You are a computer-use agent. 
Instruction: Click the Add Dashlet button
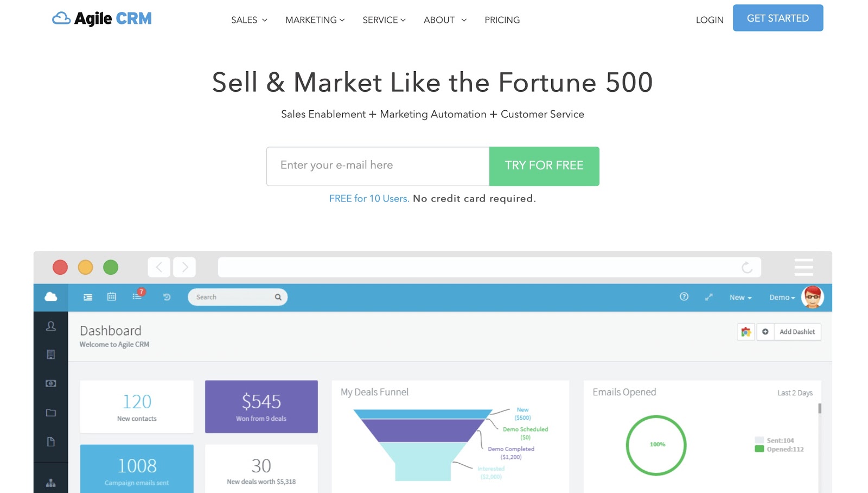point(797,332)
